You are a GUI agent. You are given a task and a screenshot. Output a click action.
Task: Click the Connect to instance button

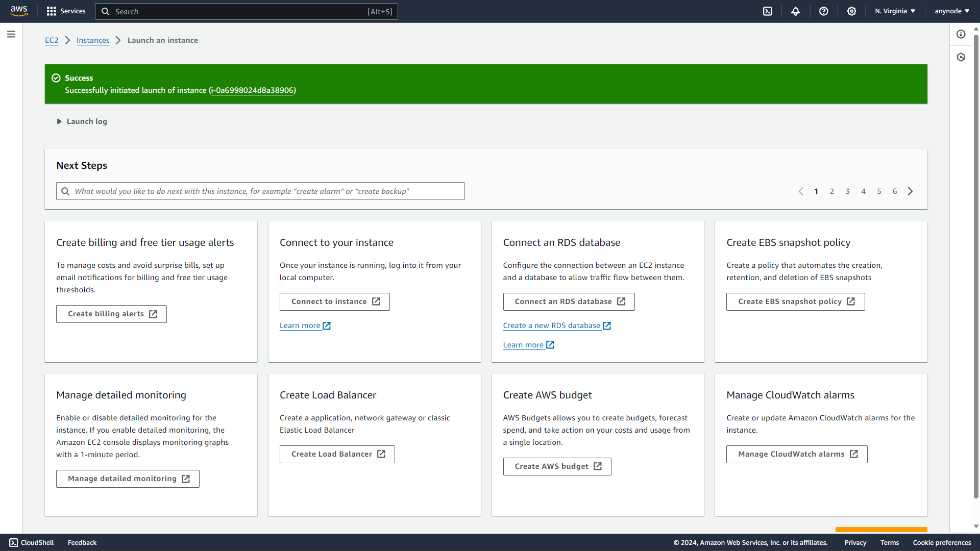pyautogui.click(x=334, y=302)
